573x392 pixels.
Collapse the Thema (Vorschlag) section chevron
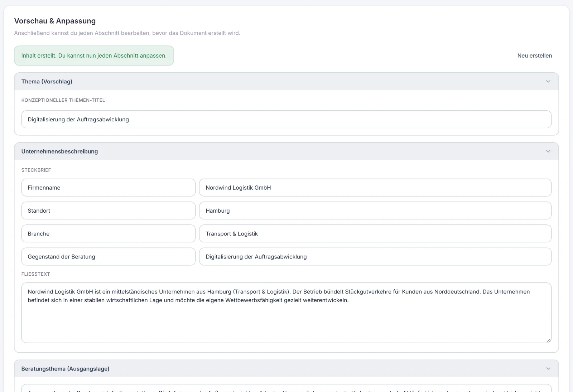tap(548, 82)
